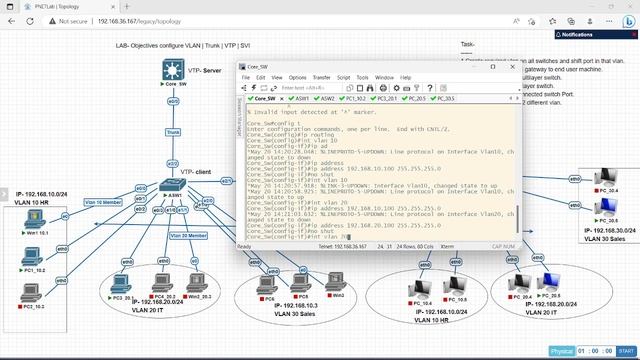
Task: Select the Win2_20.3 node
Action: pyautogui.click(x=197, y=283)
